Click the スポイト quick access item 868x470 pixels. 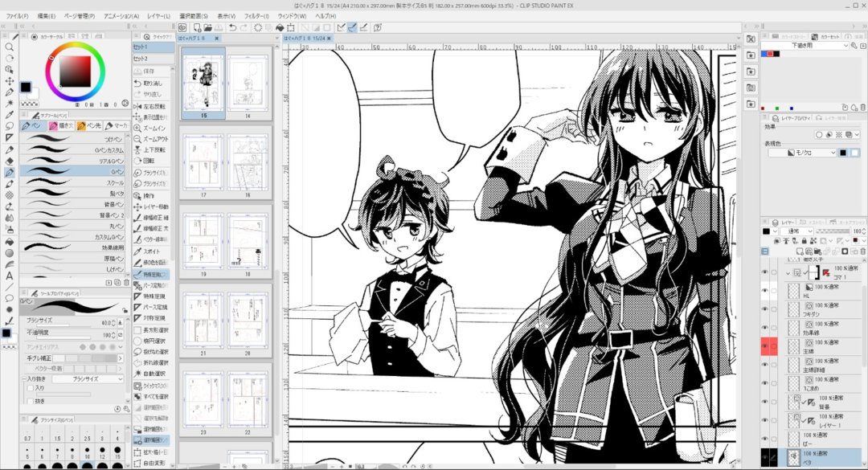click(x=151, y=251)
